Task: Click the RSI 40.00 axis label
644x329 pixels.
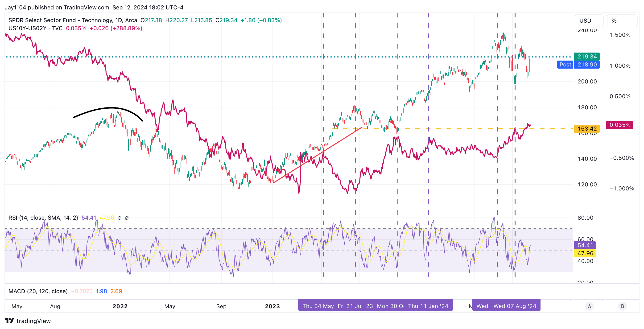Action: coord(585,261)
